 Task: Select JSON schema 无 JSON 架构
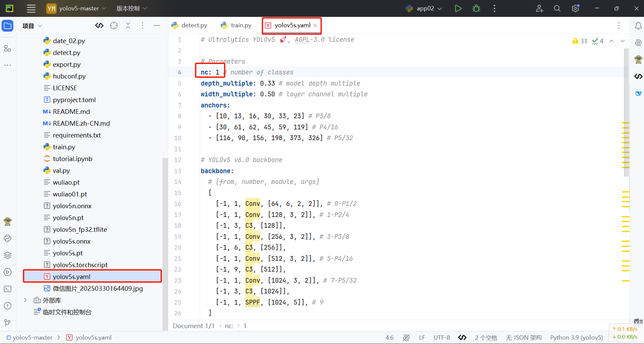tap(524, 338)
